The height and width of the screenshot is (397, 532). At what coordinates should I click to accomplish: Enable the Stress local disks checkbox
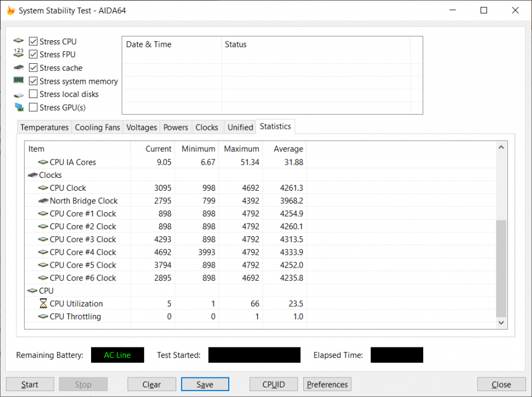coord(33,94)
